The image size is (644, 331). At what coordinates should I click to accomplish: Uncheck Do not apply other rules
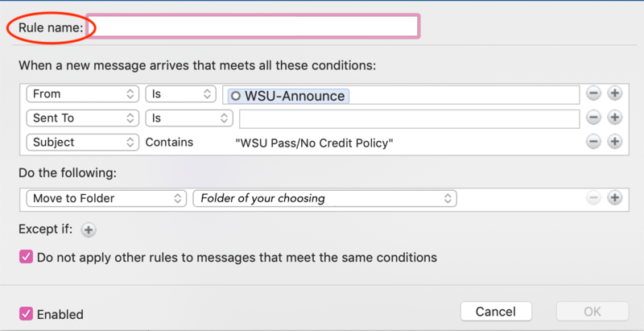coord(27,258)
